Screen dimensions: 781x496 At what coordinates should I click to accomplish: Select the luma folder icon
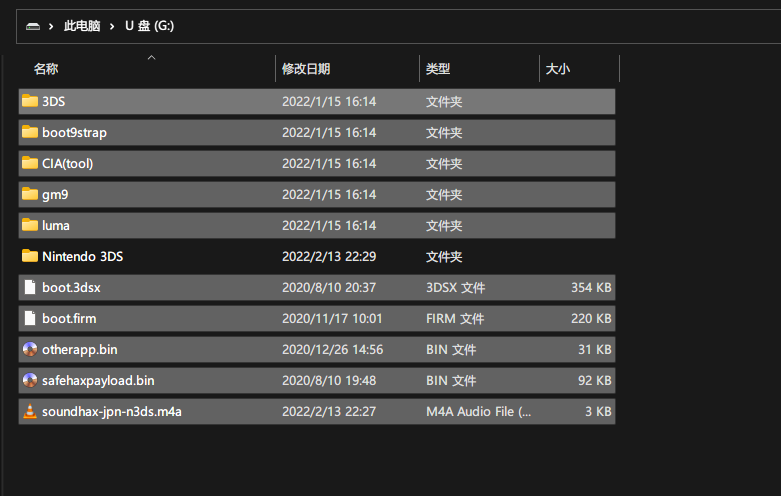click(30, 225)
